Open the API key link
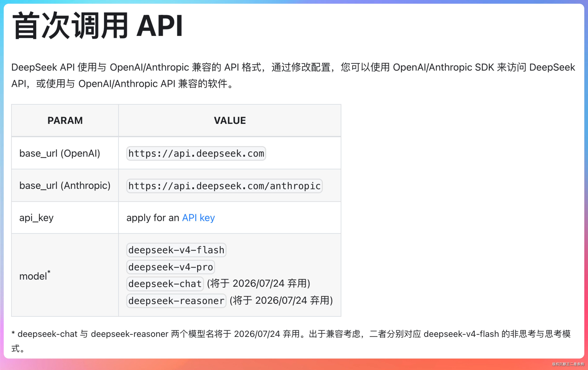 click(198, 218)
